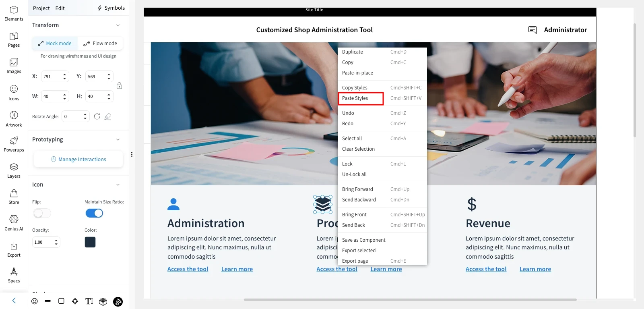Image resolution: width=644 pixels, height=309 pixels.
Task: Step the Rotate Angle value
Action: 85,116
